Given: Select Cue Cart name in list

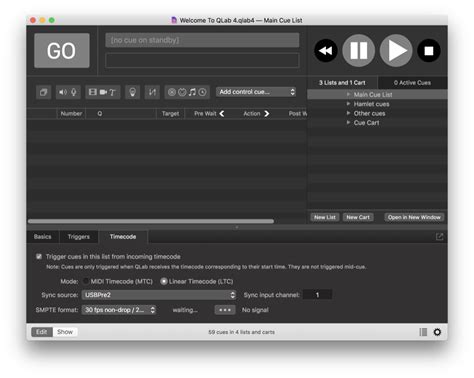Looking at the screenshot, I should tap(366, 123).
